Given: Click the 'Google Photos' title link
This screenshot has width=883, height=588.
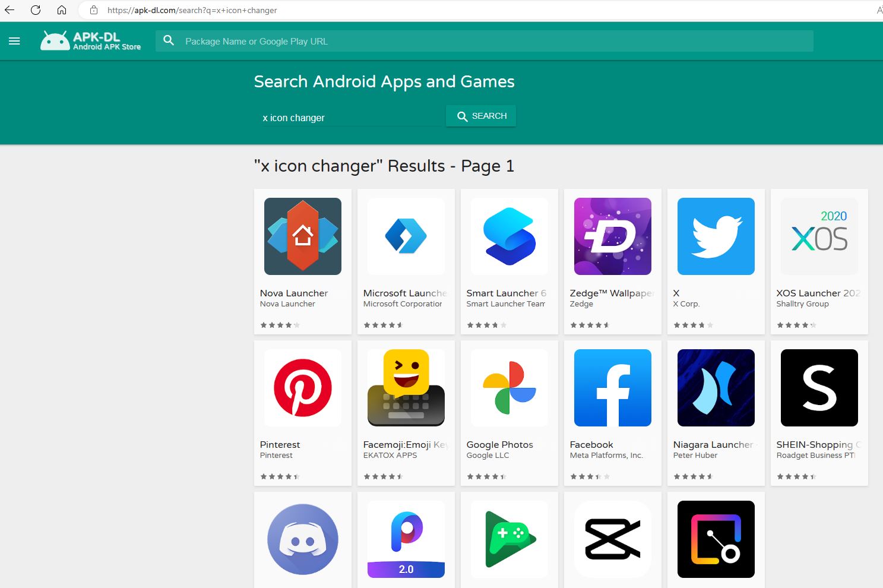Looking at the screenshot, I should click(x=500, y=444).
